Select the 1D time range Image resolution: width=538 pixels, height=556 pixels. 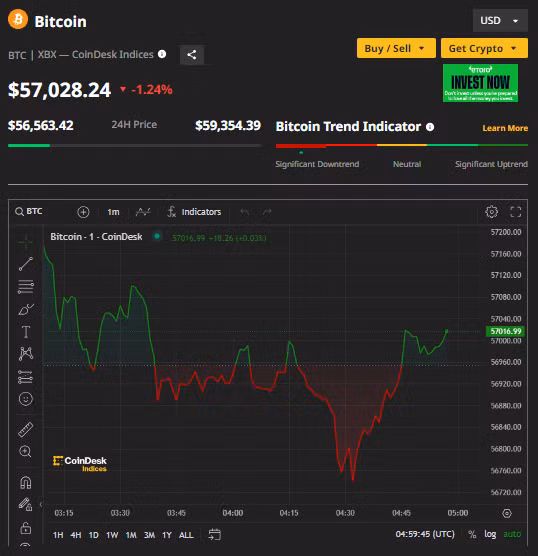94,535
